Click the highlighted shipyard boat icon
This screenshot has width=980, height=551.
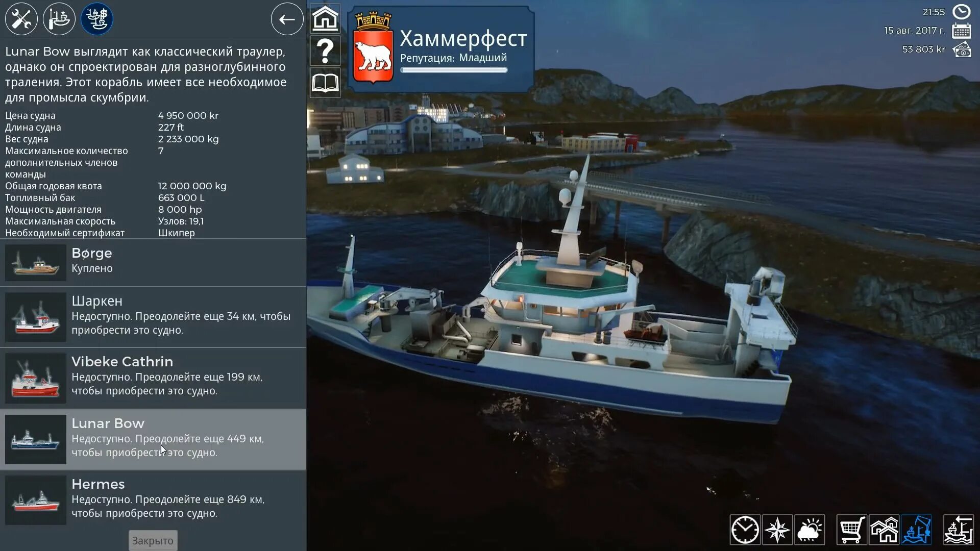click(x=917, y=530)
